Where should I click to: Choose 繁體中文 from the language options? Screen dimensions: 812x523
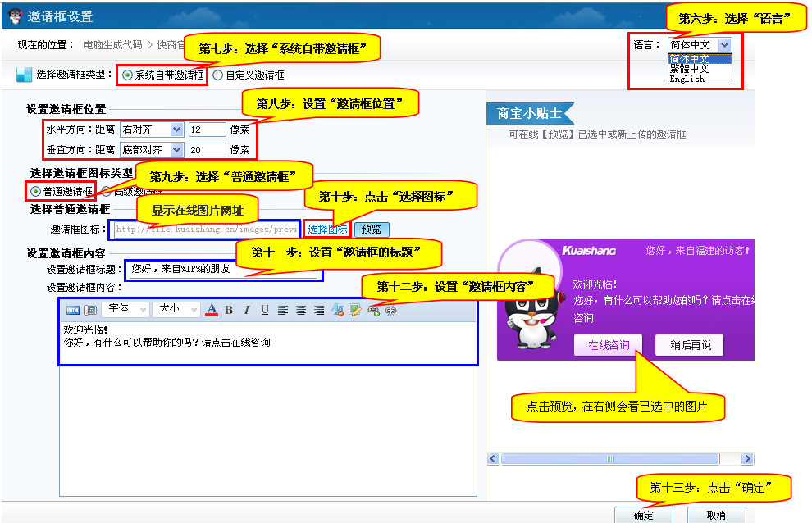688,69
